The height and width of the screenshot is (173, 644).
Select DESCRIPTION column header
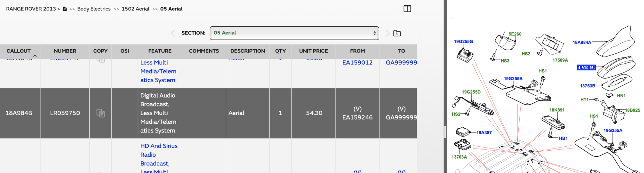coord(248,51)
